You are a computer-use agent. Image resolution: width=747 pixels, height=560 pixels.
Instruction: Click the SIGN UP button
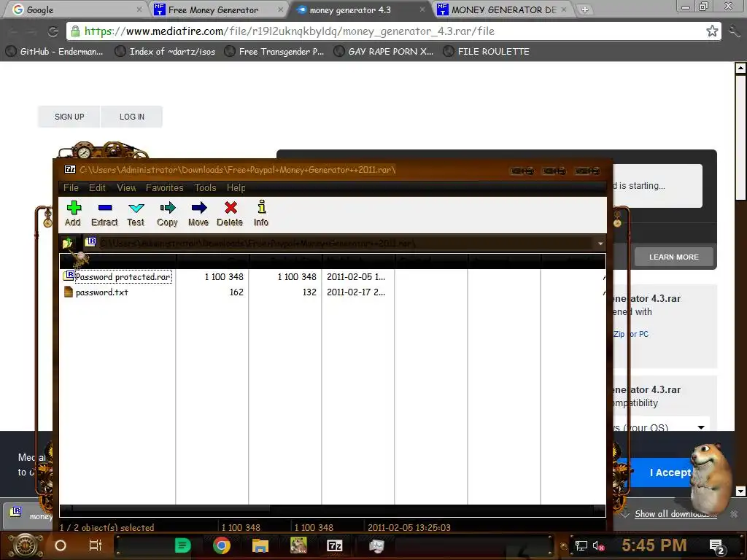coord(69,117)
